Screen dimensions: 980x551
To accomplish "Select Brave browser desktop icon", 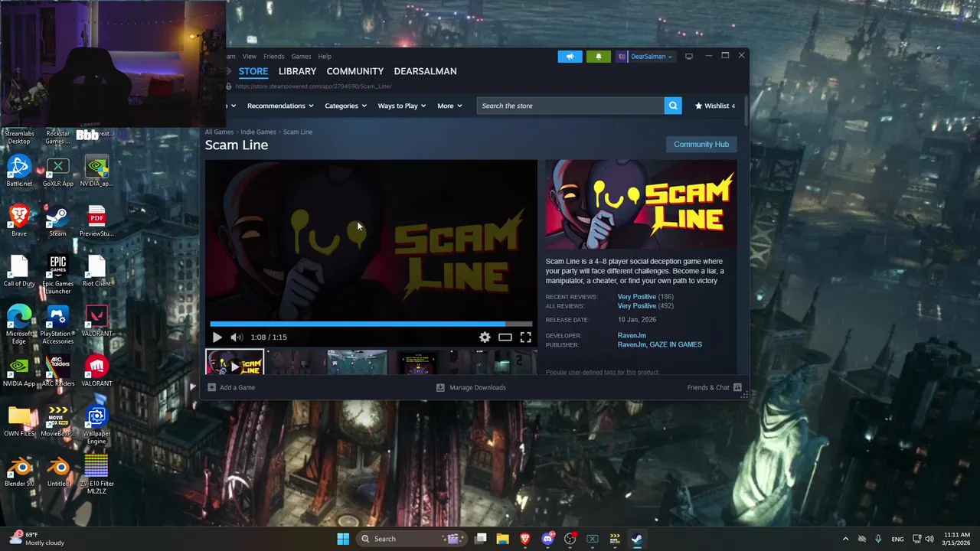I will [x=19, y=221].
